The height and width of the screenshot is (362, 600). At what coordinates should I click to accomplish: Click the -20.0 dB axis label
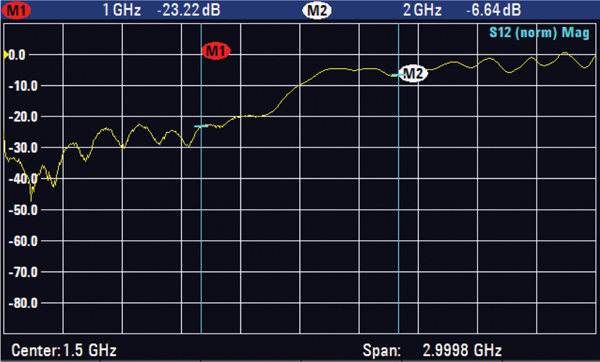tap(23, 117)
